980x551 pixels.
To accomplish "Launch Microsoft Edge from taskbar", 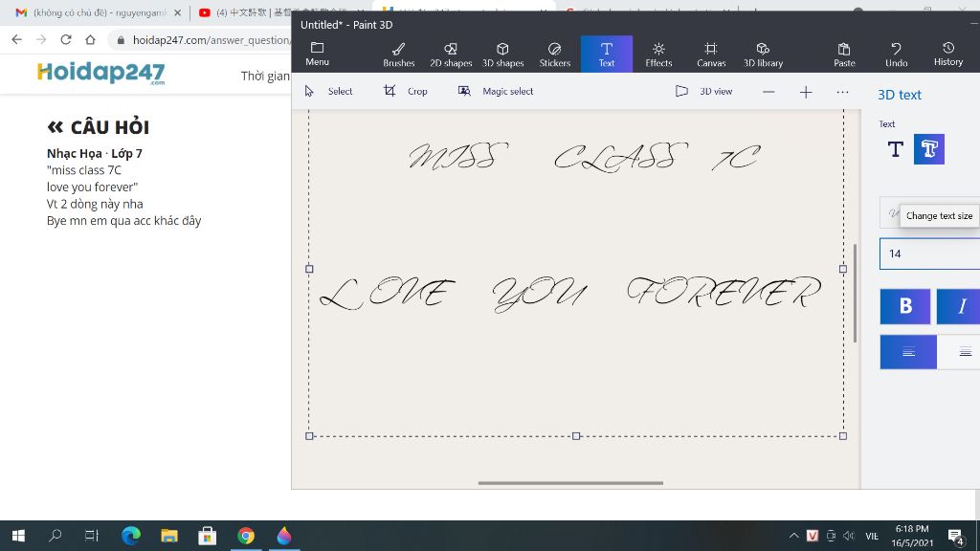I will pyautogui.click(x=130, y=536).
